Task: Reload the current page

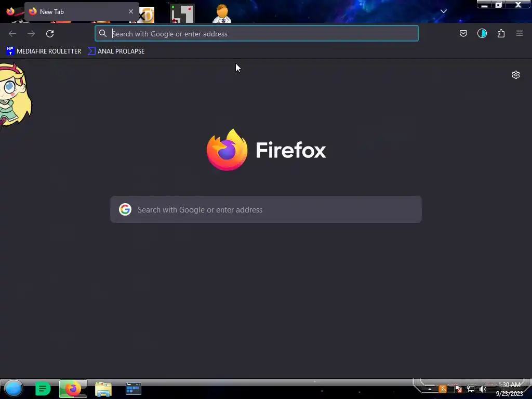Action: (x=50, y=34)
